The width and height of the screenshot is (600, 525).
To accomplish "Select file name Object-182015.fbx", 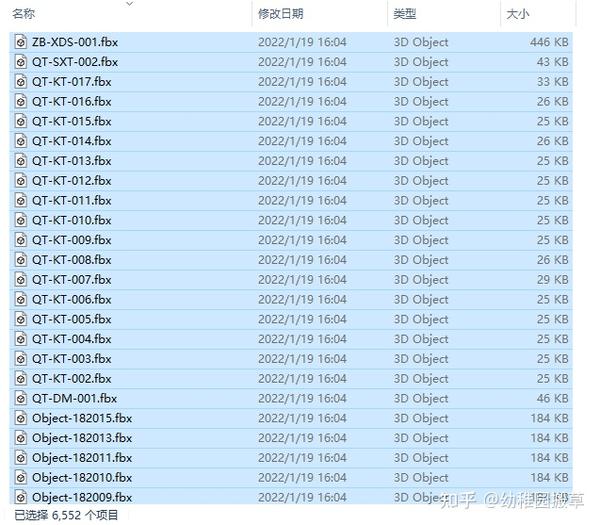I will click(x=82, y=418).
